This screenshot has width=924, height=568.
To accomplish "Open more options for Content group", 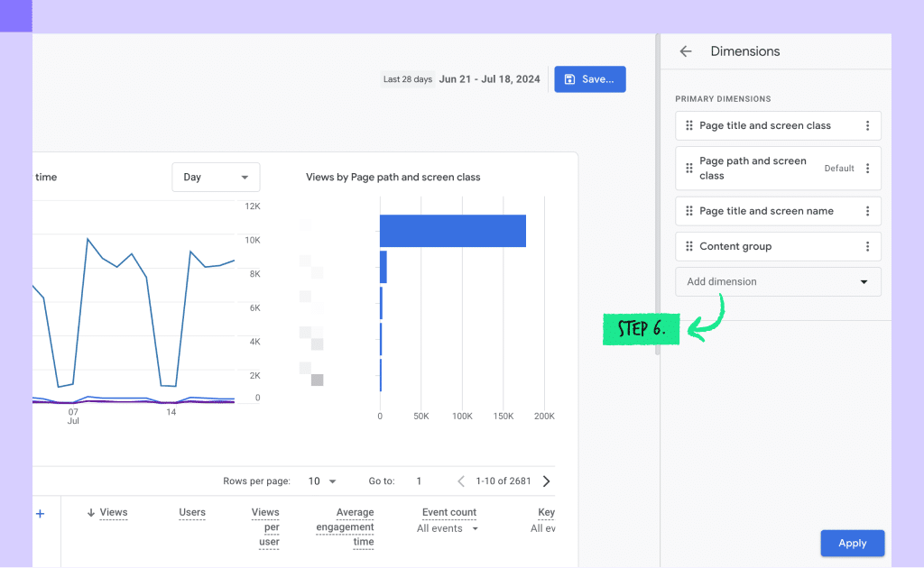I will tap(867, 246).
